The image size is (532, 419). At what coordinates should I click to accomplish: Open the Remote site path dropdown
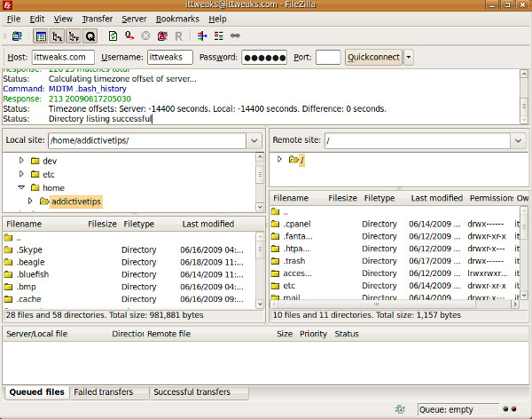click(x=518, y=140)
